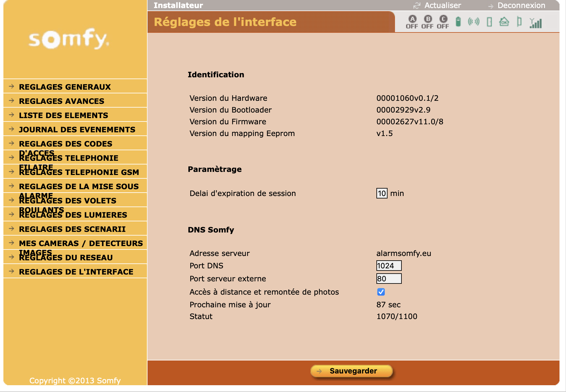Click the refresh arrows icon beside Actualiser
Image resolution: width=566 pixels, height=392 pixels.
click(417, 6)
